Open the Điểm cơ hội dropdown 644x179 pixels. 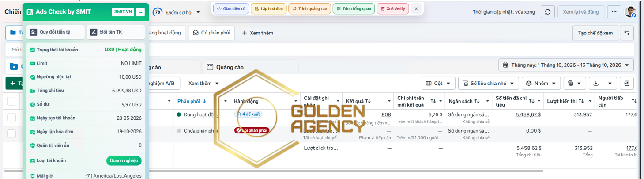click(183, 12)
